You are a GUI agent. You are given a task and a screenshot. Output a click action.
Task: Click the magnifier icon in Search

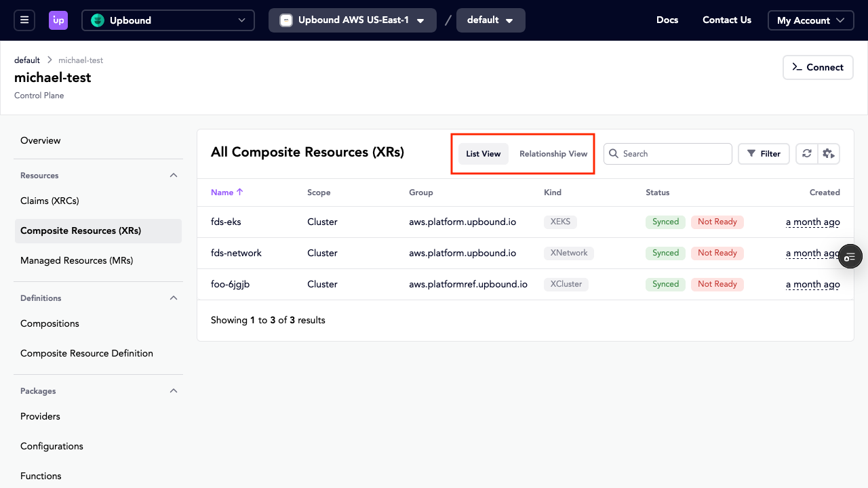pos(614,154)
